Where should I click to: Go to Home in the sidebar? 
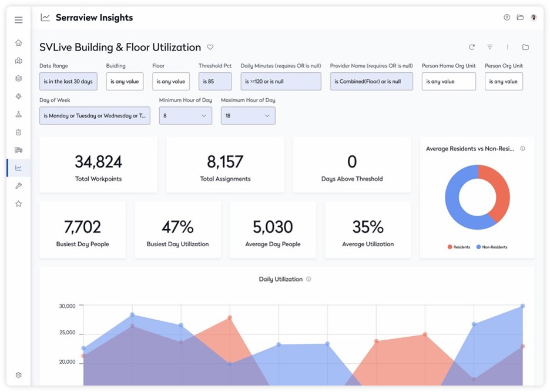19,42
